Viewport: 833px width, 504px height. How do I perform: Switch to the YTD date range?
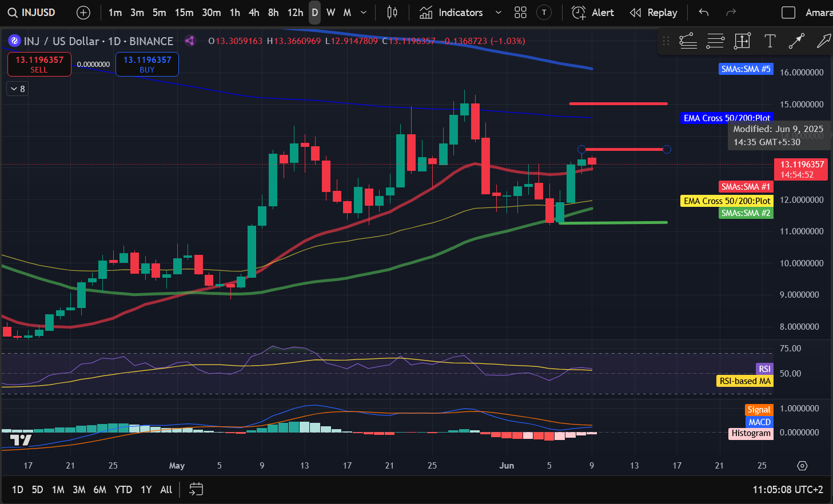point(123,490)
